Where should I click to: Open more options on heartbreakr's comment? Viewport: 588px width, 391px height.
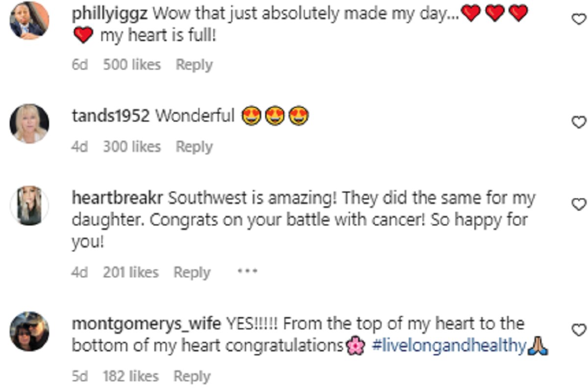[x=247, y=271]
